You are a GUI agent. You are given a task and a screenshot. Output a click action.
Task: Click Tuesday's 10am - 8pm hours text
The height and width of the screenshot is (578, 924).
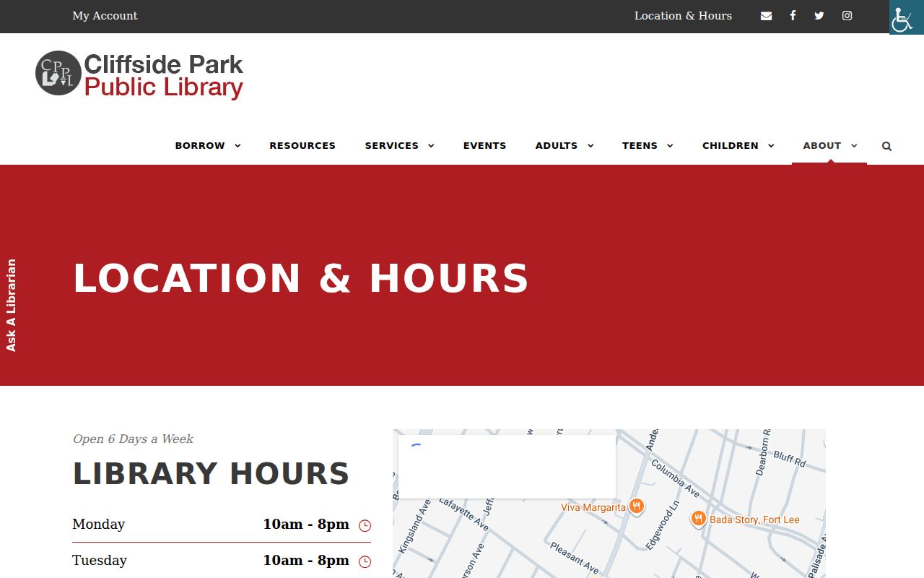click(306, 561)
